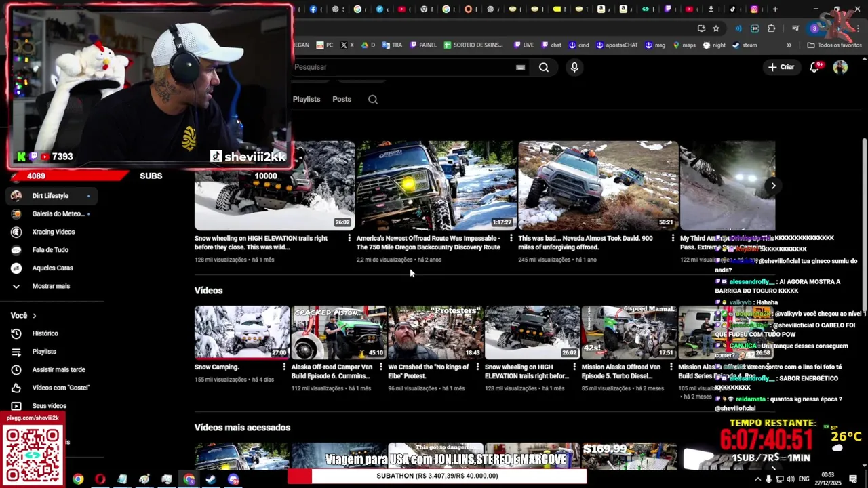Image resolution: width=868 pixels, height=488 pixels.
Task: Play the Snow Camping video thumbnail
Action: (x=242, y=332)
